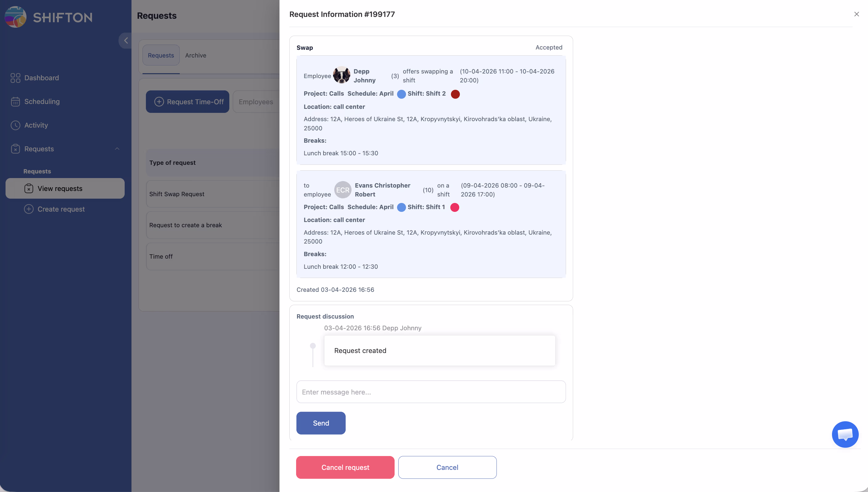This screenshot has width=868, height=492.
Task: Click the Send button
Action: click(320, 423)
